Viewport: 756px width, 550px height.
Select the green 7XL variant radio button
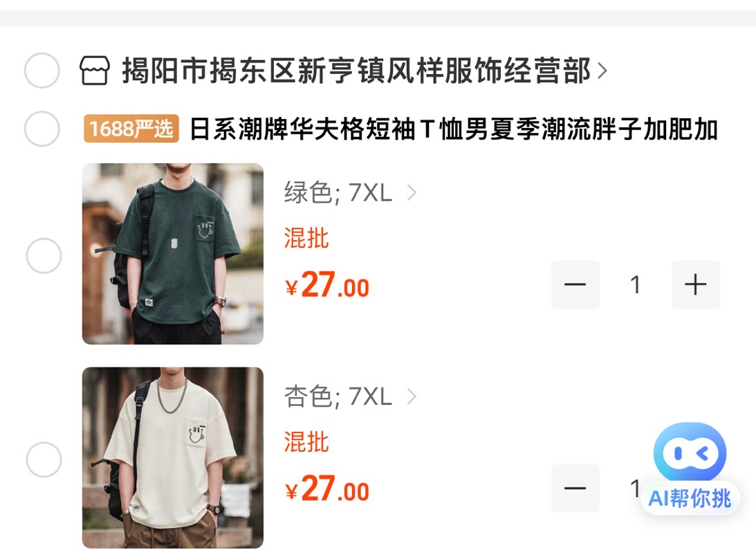coord(44,256)
